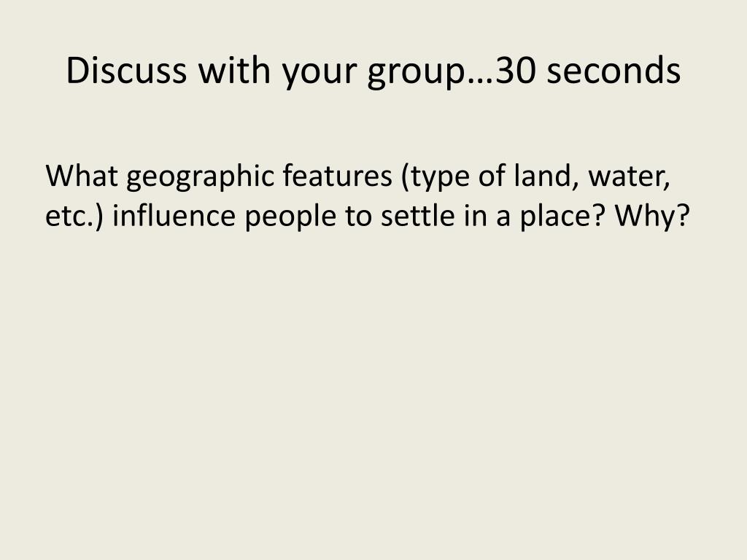Click the word 'Discuss' in the title
This screenshot has height=560, width=747.
pos(126,70)
